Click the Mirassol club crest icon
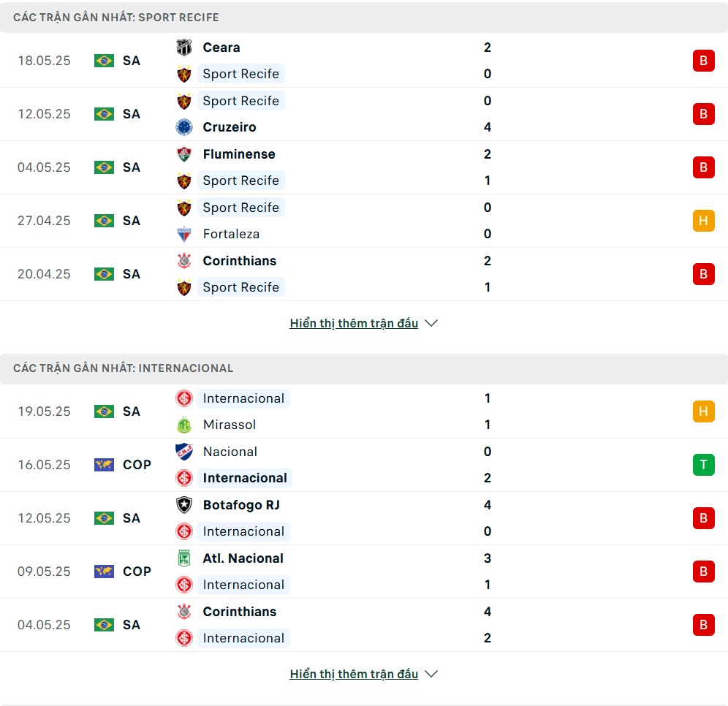The image size is (728, 706). tap(184, 425)
